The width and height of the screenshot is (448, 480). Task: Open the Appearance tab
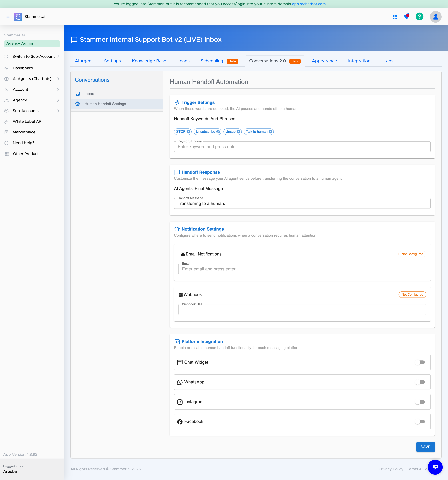click(324, 61)
